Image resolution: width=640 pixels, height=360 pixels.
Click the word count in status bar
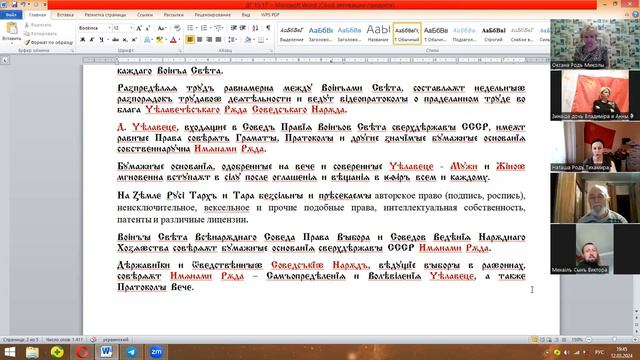coord(64,340)
